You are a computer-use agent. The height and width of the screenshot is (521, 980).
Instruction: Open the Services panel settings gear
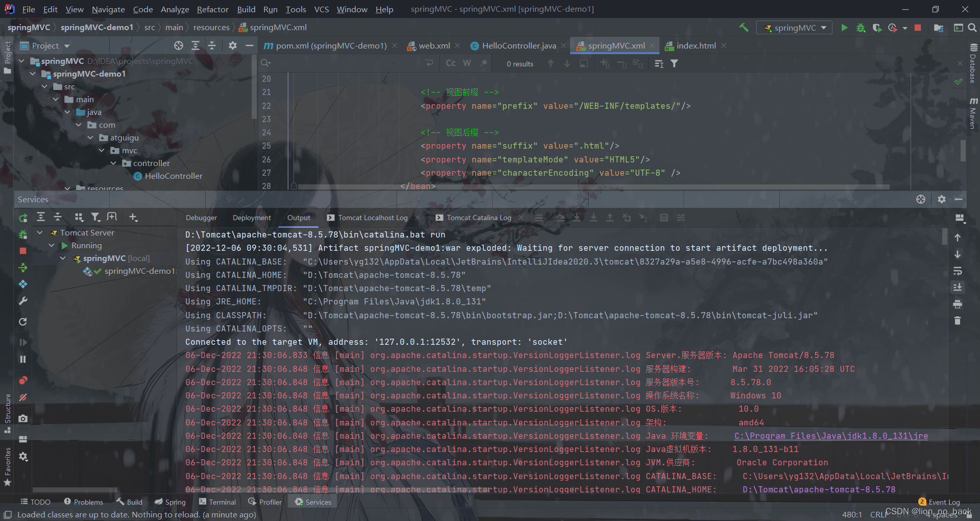point(942,199)
